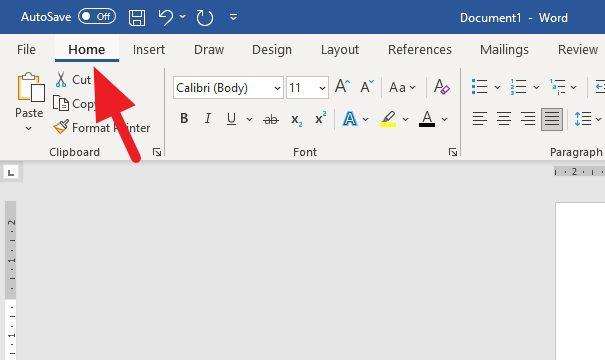Switch to the References tab
Screen dimensions: 605x360
pos(420,49)
